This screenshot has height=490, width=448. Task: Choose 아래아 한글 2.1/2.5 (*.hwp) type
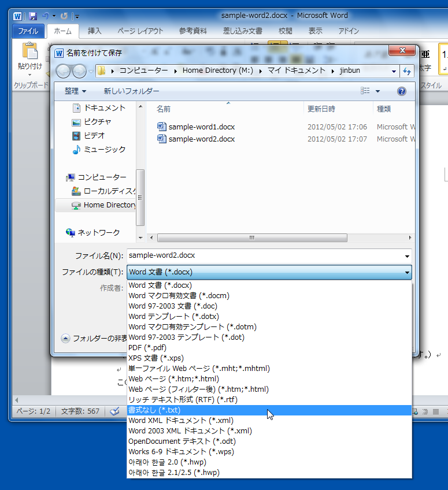[x=269, y=472]
